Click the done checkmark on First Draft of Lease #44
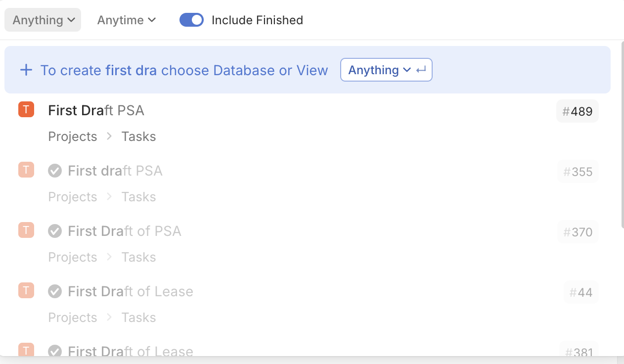This screenshot has height=364, width=624. click(x=55, y=291)
